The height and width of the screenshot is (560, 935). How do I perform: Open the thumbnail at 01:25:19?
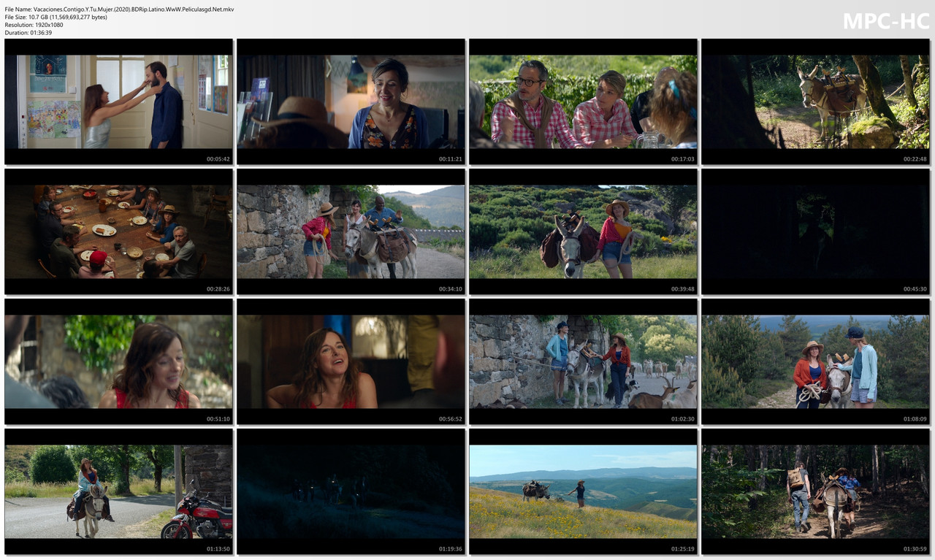(583, 491)
